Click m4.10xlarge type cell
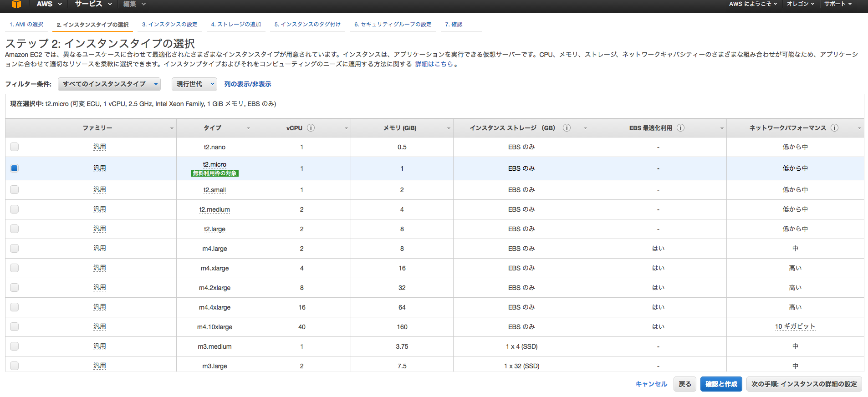 click(214, 327)
